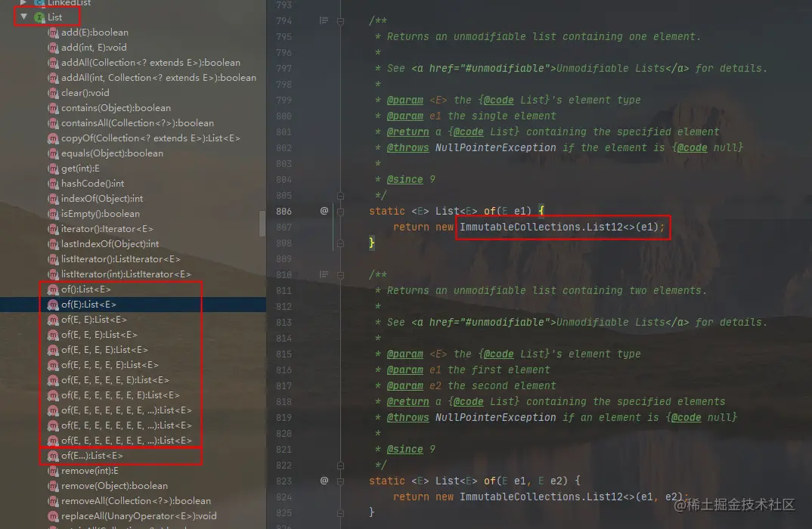Viewport: 812px width, 529px height.
Task: Click the @return tag on line 801
Action: point(408,132)
